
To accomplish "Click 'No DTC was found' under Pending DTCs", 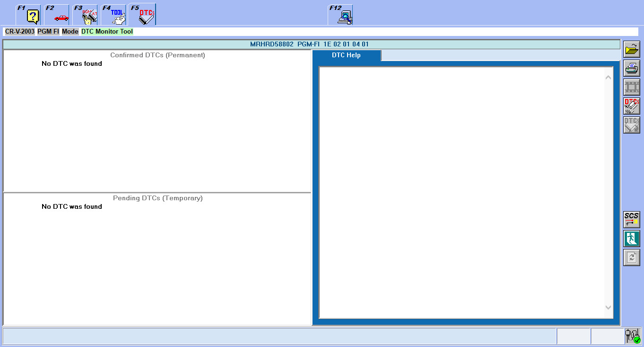I will click(72, 206).
